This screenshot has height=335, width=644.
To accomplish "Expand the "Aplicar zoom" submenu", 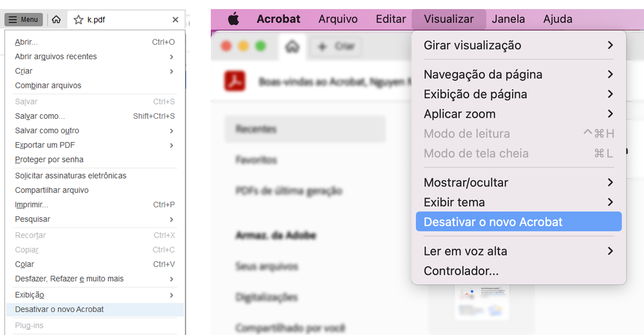I will tap(459, 114).
